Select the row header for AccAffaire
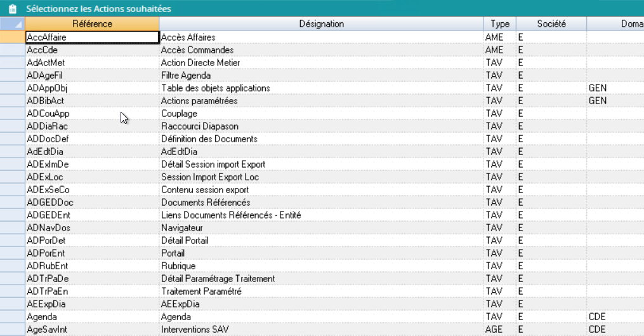The image size is (644, 336). point(12,37)
